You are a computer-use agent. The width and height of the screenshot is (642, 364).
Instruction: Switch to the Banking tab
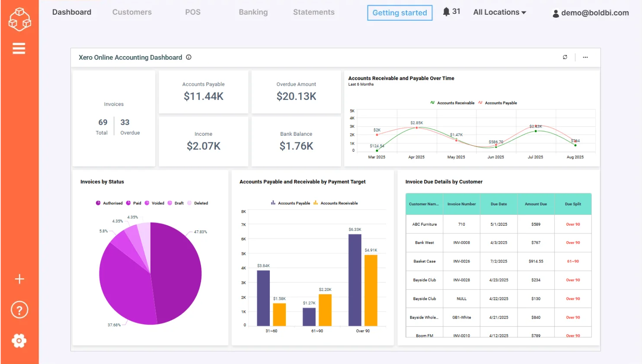coord(253,12)
